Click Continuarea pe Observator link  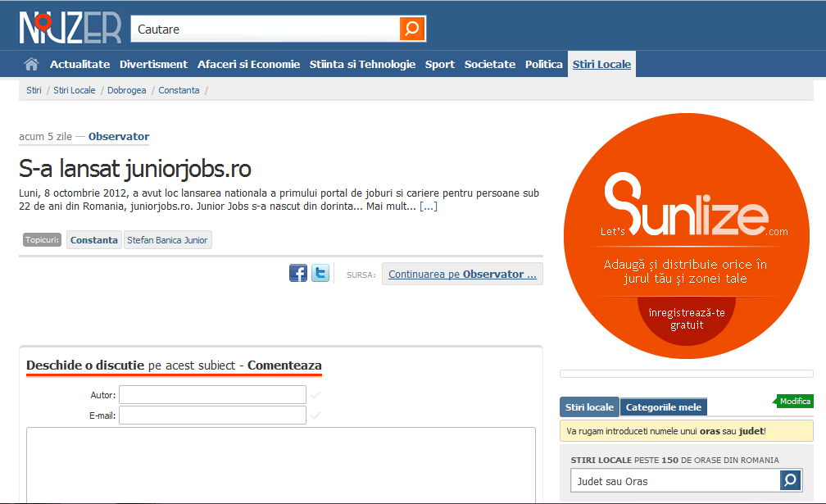(x=462, y=274)
